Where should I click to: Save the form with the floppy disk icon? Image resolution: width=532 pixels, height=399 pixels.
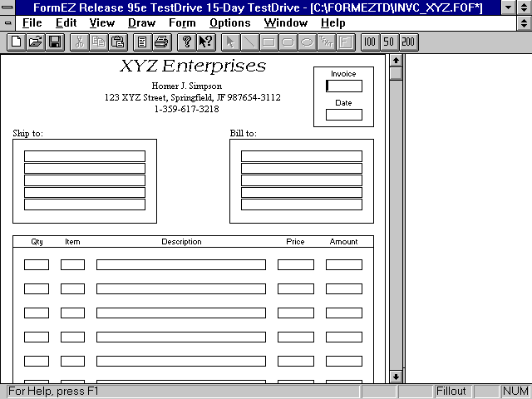(54, 42)
